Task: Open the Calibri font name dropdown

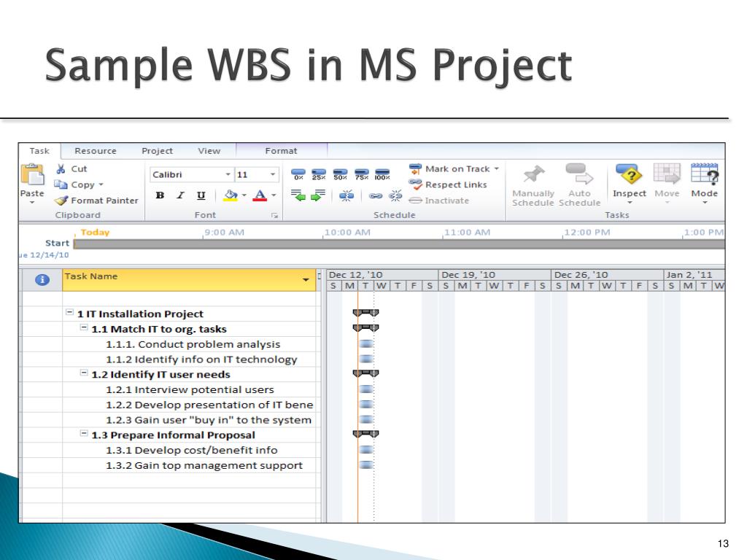Action: [228, 174]
